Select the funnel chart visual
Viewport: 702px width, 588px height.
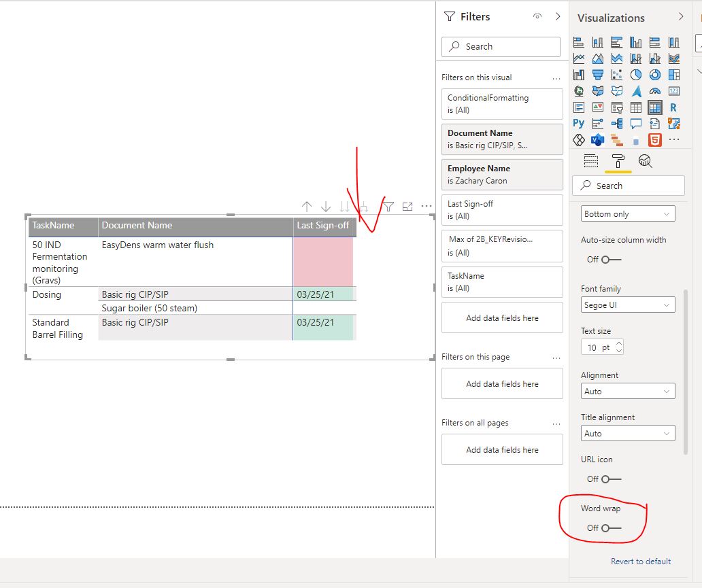598,75
